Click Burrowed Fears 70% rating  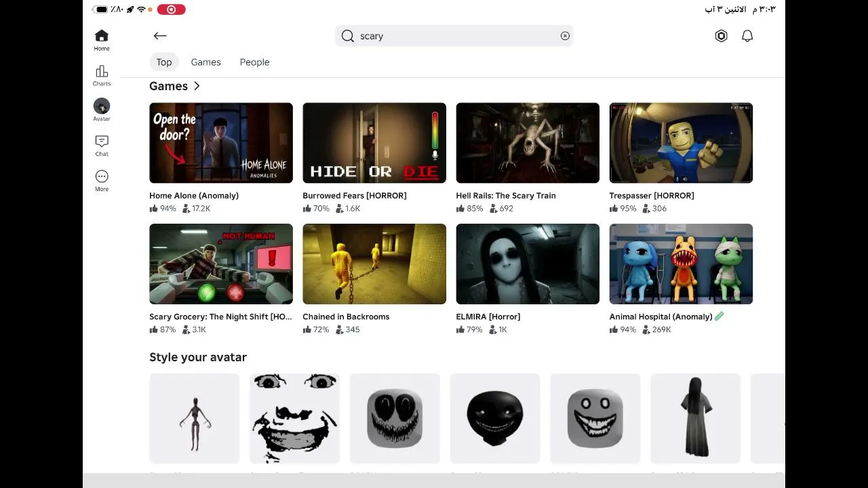pos(316,209)
